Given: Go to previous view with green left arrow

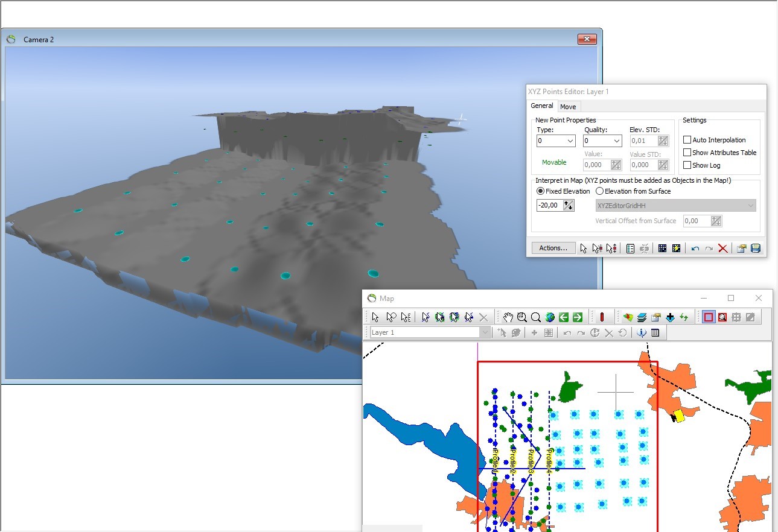Looking at the screenshot, I should [x=564, y=317].
